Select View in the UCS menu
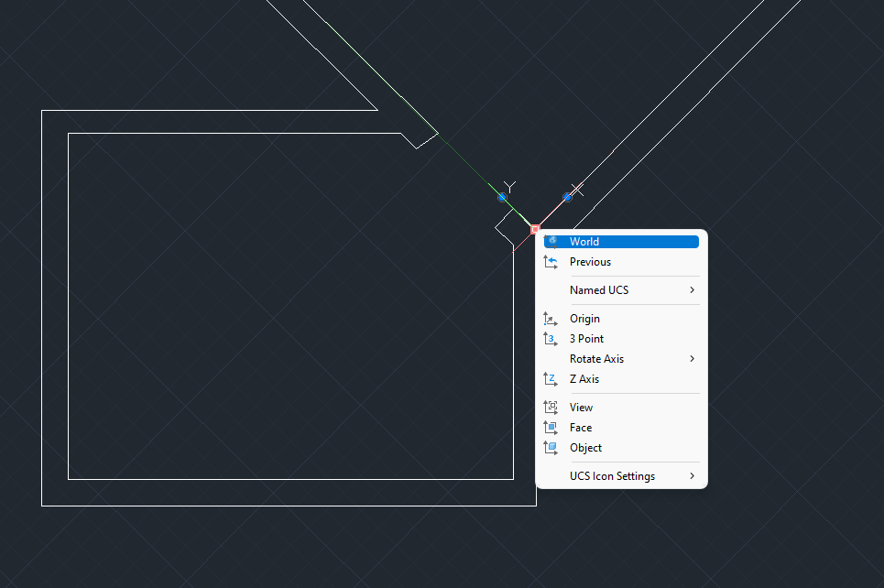This screenshot has width=884, height=588. click(x=621, y=408)
